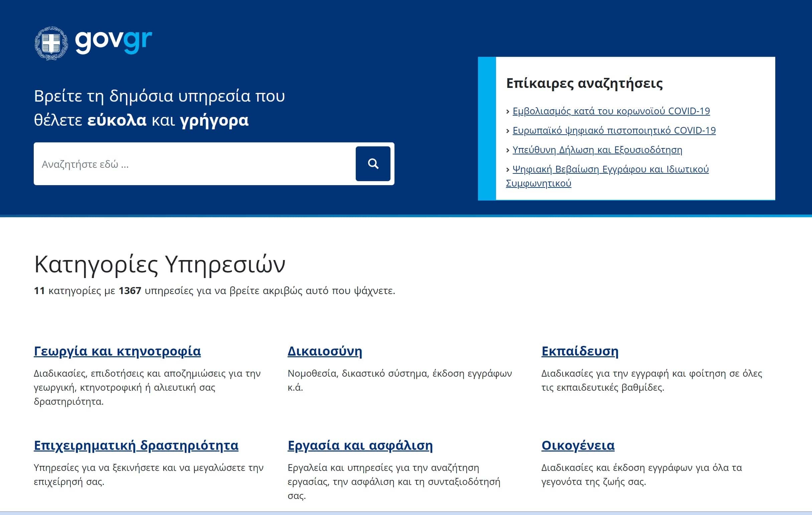The height and width of the screenshot is (515, 812).
Task: Click the govgr logo text
Action: [113, 41]
